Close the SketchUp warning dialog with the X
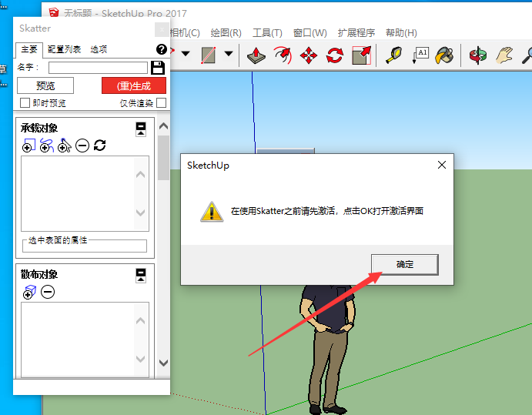The image size is (532, 415). tap(442, 165)
